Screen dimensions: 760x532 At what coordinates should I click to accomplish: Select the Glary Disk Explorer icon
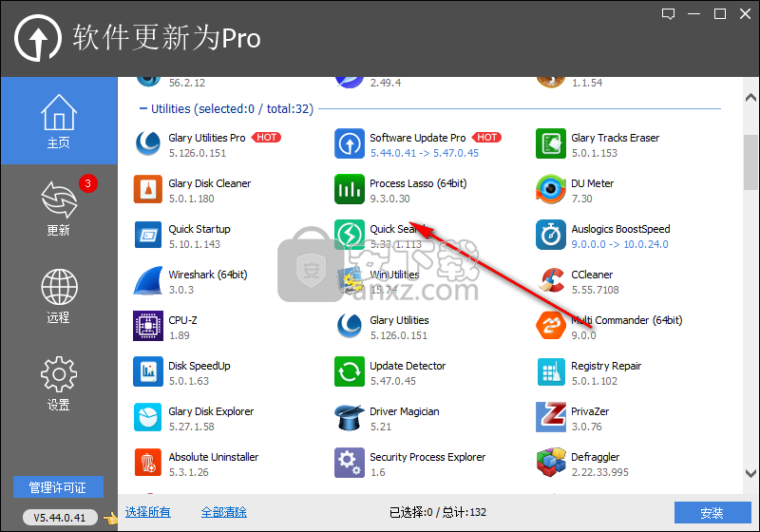pyautogui.click(x=148, y=417)
